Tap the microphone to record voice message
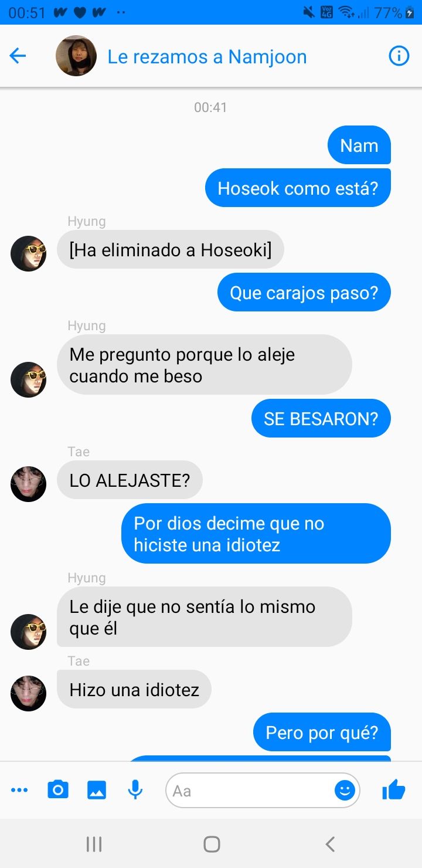The image size is (422, 868). pos(135,790)
